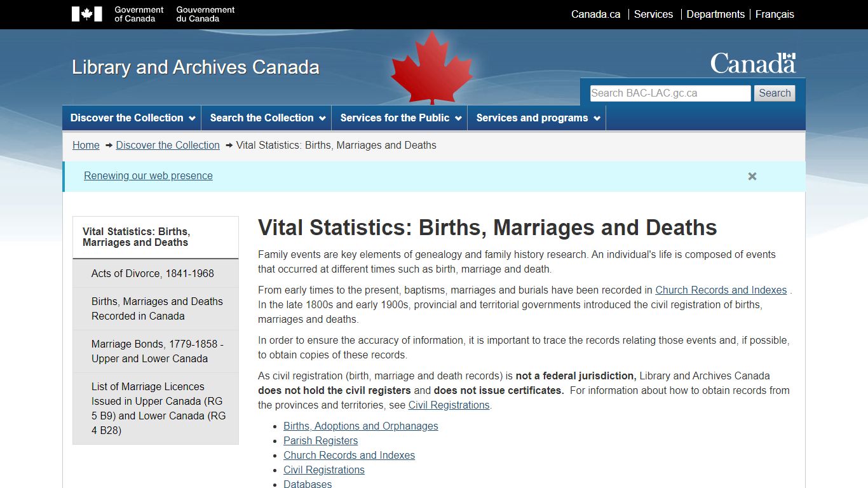The width and height of the screenshot is (868, 488).
Task: Expand the Discover the Collection menu
Action: click(x=132, y=118)
